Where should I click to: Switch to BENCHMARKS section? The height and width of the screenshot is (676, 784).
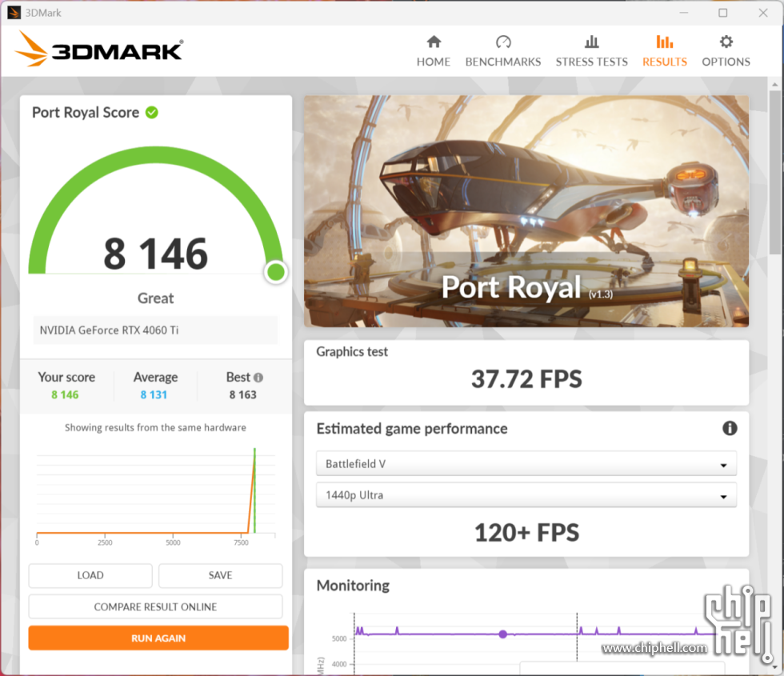tap(503, 62)
